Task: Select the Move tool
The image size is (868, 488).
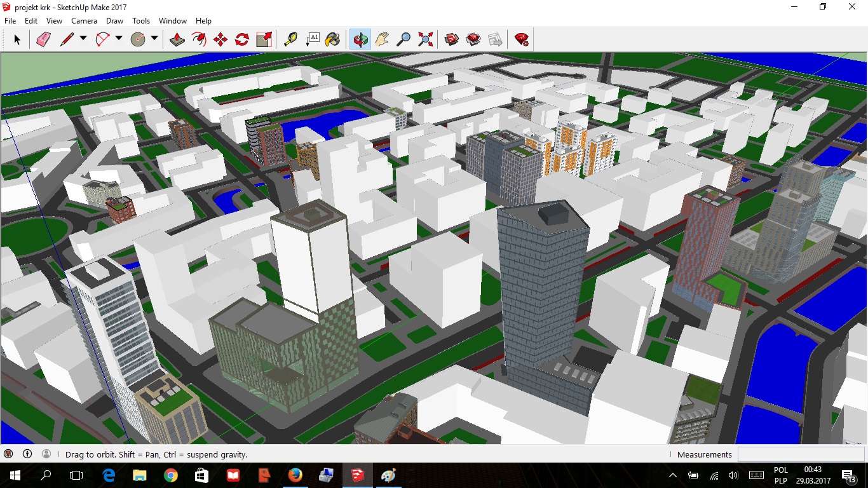Action: pyautogui.click(x=220, y=39)
